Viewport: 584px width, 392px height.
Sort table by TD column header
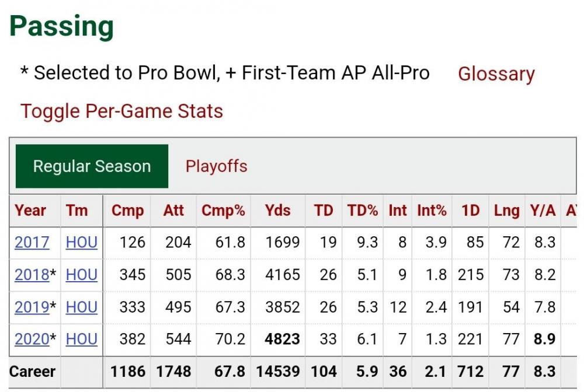[x=324, y=211]
